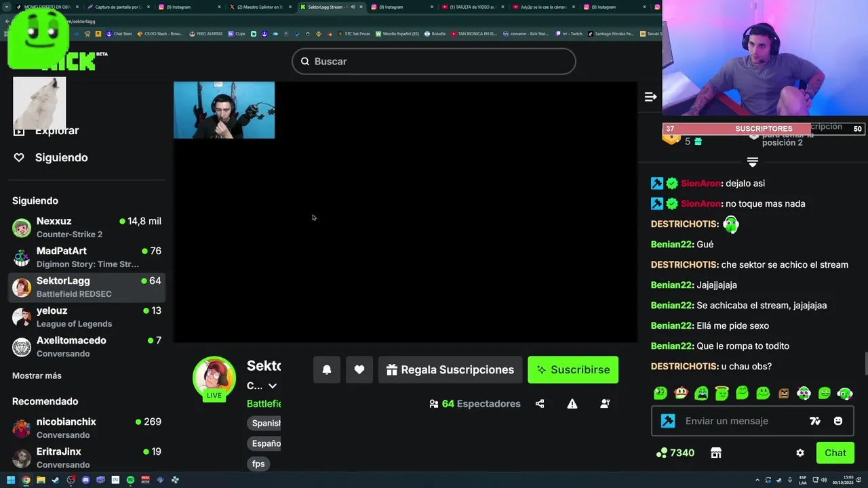Open Discord from the taskbar
868x488 pixels.
[x=85, y=480]
